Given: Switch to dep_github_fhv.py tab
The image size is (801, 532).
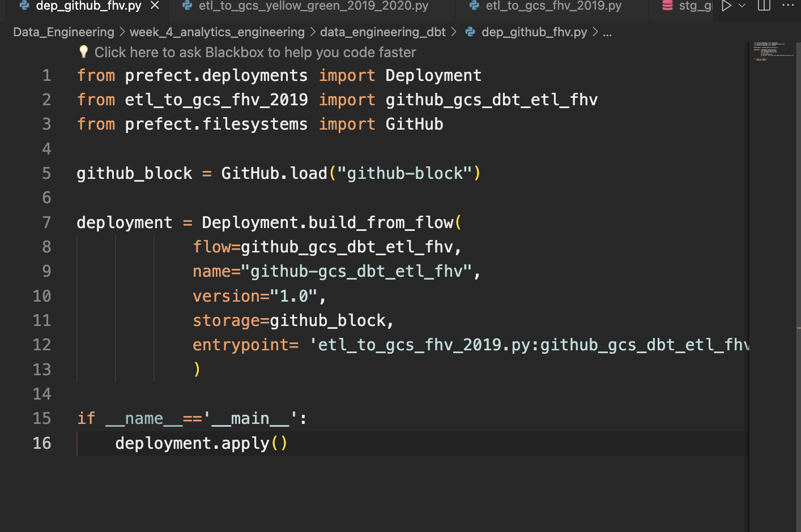Looking at the screenshot, I should (88, 6).
